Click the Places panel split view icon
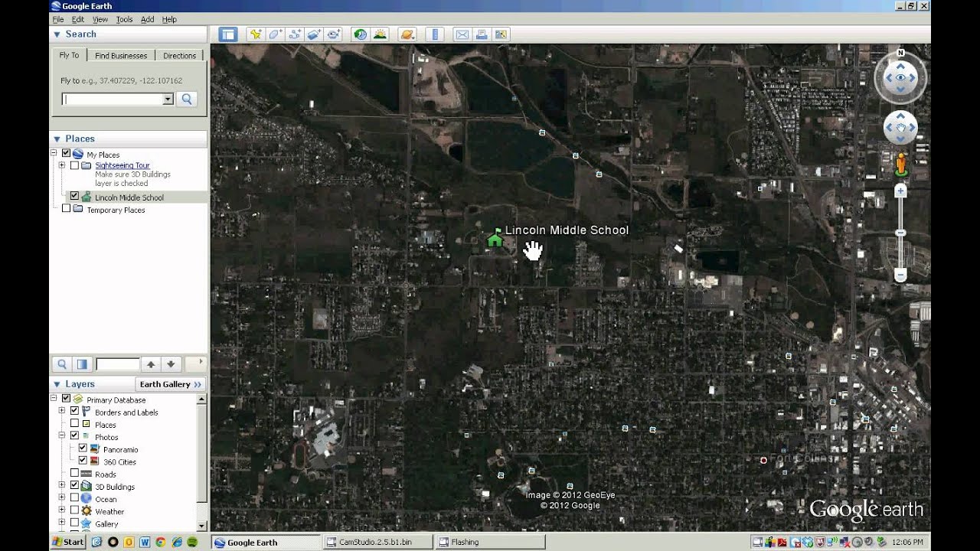Viewport: 980px width, 551px height. coord(82,364)
